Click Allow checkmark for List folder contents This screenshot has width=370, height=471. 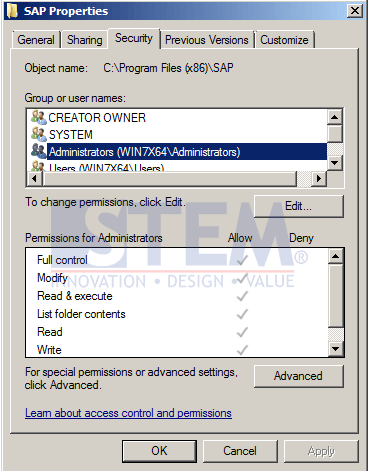click(242, 314)
